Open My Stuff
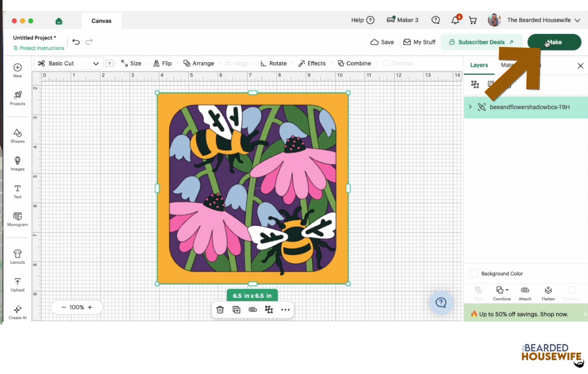Viewport: 588px width, 374px height. pyautogui.click(x=419, y=42)
